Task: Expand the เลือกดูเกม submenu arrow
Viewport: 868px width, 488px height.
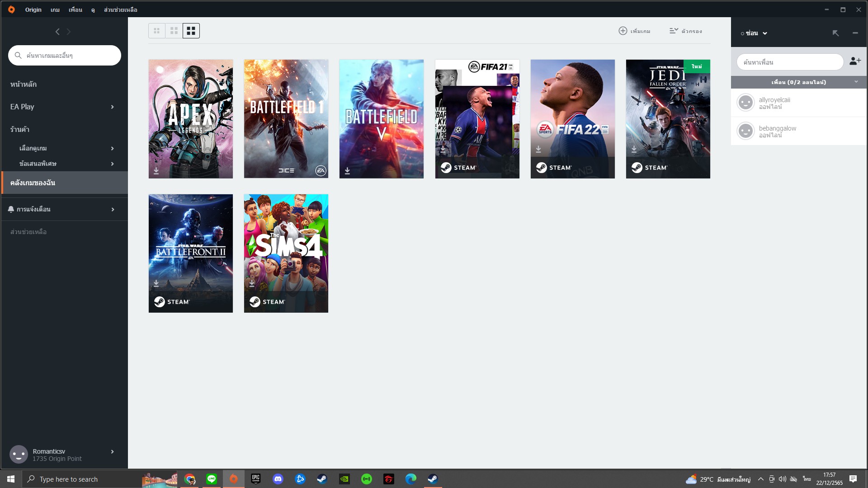Action: (x=112, y=148)
